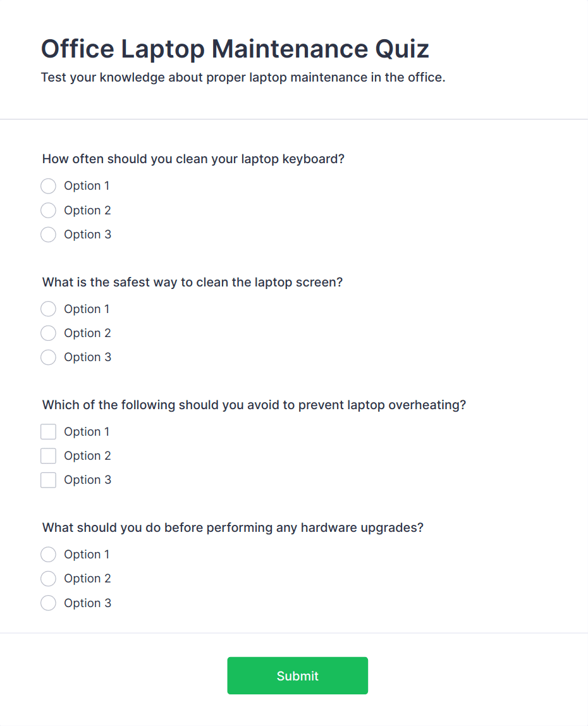Click the Option 2 label under overheating question
The image size is (588, 726).
click(x=87, y=456)
